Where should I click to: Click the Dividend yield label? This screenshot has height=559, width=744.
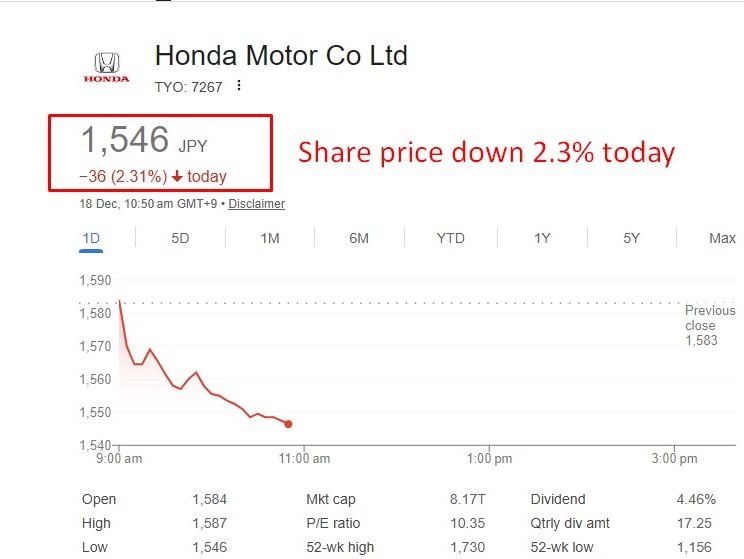tap(558, 499)
